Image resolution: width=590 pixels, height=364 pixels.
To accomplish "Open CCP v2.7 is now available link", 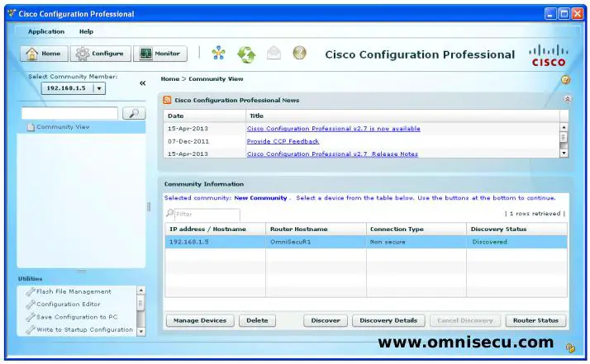I will pyautogui.click(x=333, y=129).
